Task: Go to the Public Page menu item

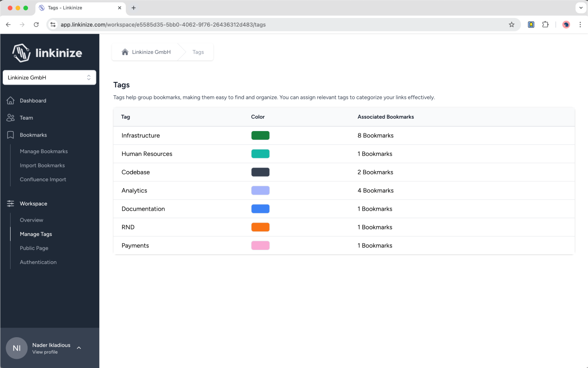Action: click(34, 248)
